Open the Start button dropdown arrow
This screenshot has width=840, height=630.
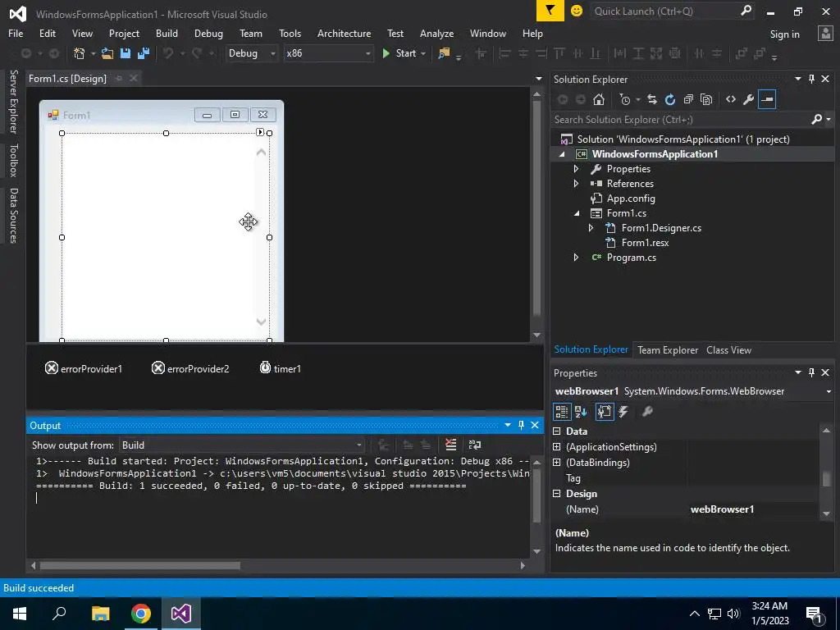423,53
